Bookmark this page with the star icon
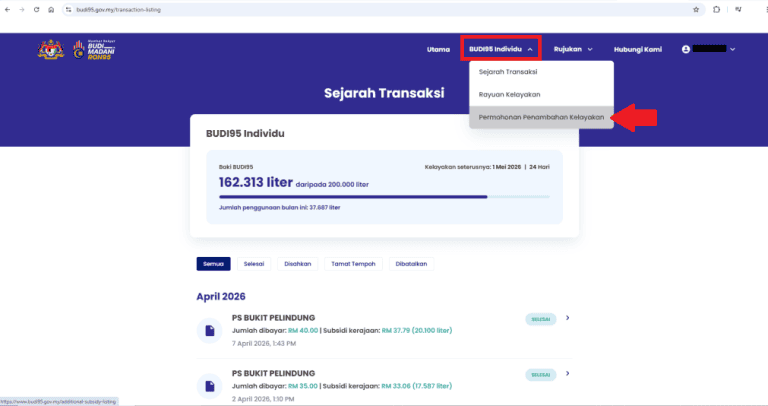The image size is (768, 406). (696, 9)
